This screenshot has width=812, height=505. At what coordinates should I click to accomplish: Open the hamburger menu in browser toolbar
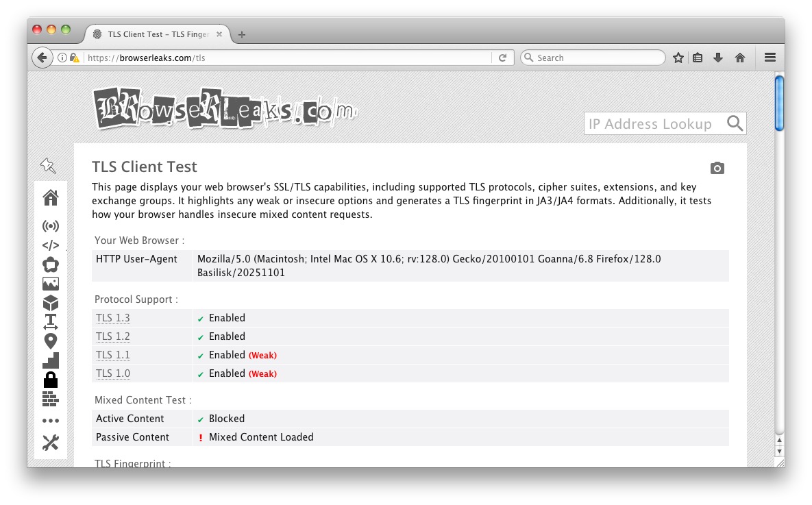tap(770, 58)
